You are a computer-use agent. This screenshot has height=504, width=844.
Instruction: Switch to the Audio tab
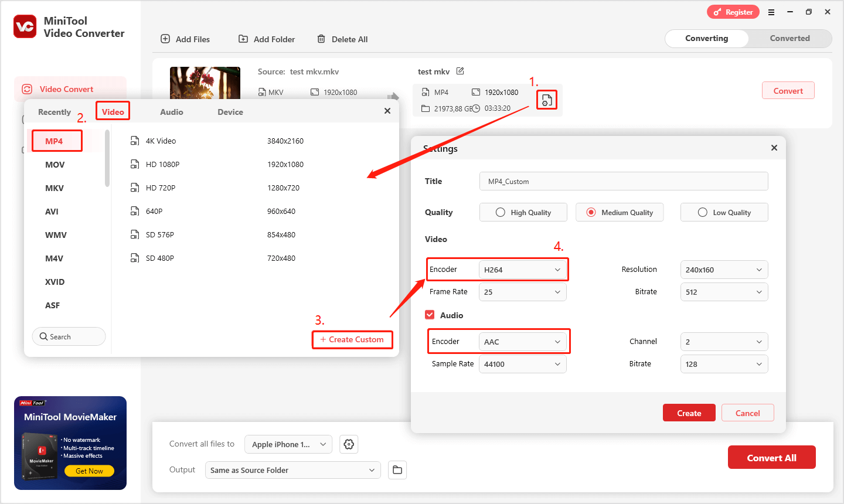(172, 112)
